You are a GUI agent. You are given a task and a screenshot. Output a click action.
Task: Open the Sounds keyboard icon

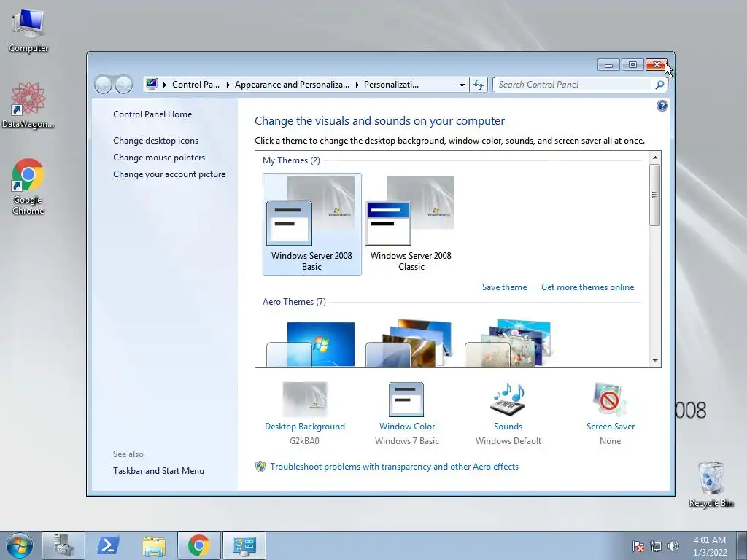[x=508, y=399]
